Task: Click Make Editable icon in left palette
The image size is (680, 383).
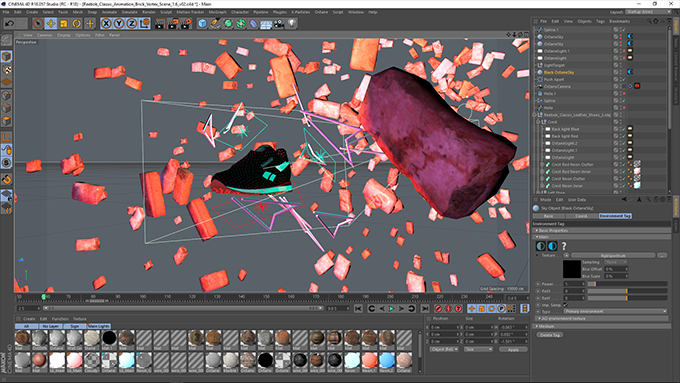Action: pyautogui.click(x=7, y=40)
